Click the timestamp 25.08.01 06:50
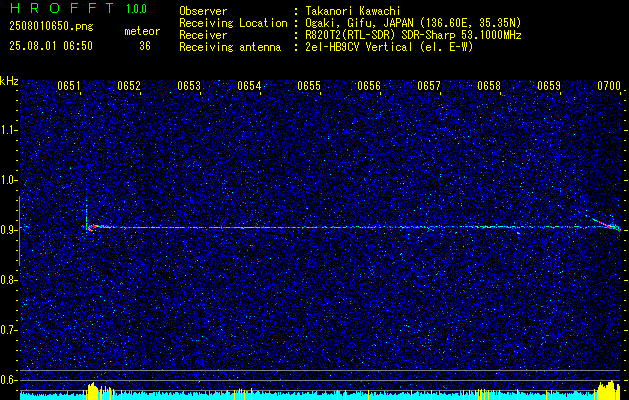The image size is (629, 400). (x=51, y=46)
